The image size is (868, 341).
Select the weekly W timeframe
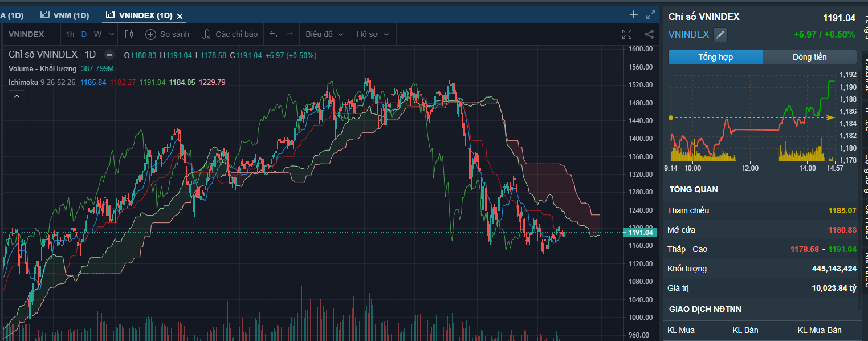(x=97, y=34)
